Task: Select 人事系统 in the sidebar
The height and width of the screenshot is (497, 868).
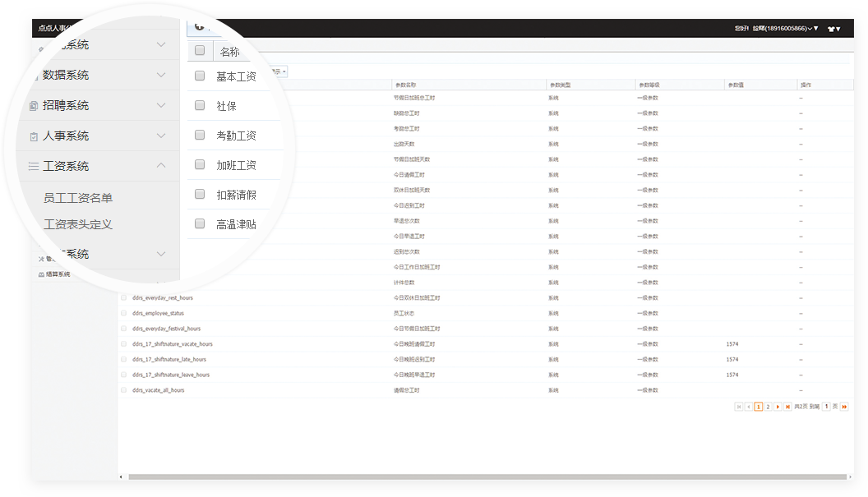Action: coord(66,136)
